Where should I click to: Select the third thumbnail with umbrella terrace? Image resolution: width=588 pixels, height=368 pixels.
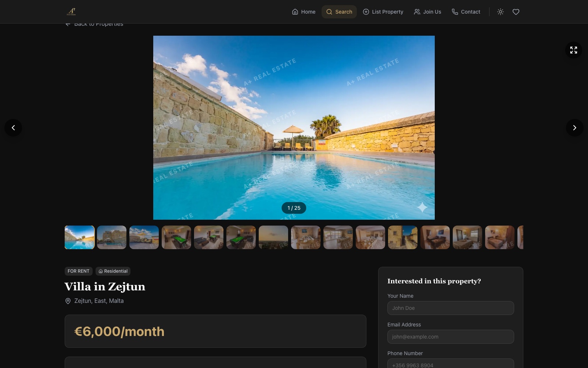[144, 237]
